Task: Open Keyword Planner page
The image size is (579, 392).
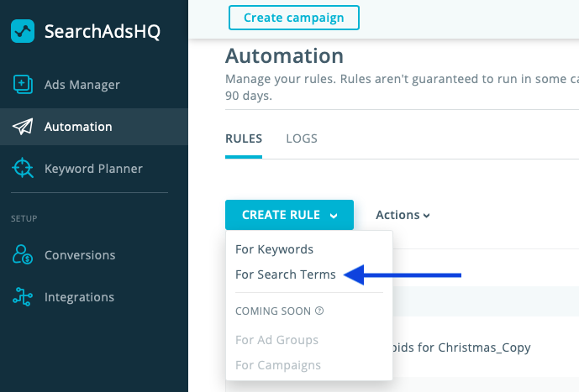Action: pyautogui.click(x=93, y=169)
